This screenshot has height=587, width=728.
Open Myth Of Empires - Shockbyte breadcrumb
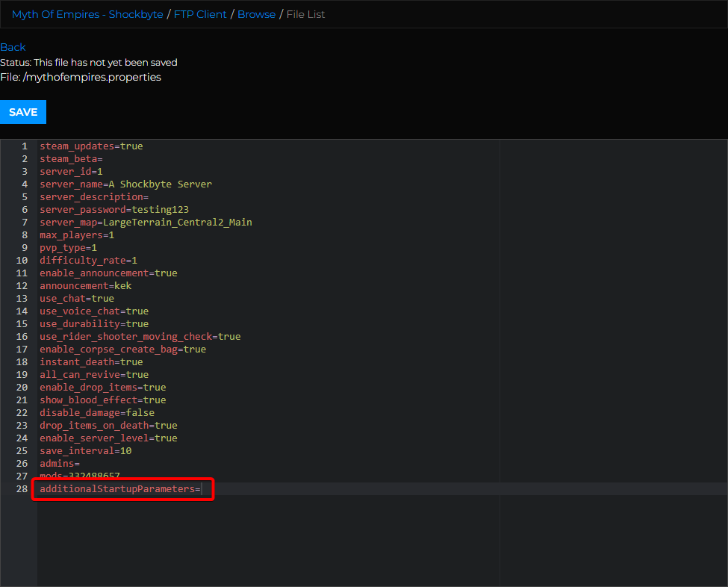point(87,14)
